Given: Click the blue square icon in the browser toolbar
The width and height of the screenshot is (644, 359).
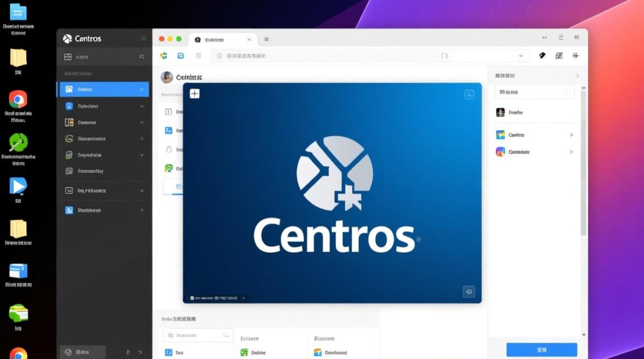Looking at the screenshot, I should click(x=181, y=56).
